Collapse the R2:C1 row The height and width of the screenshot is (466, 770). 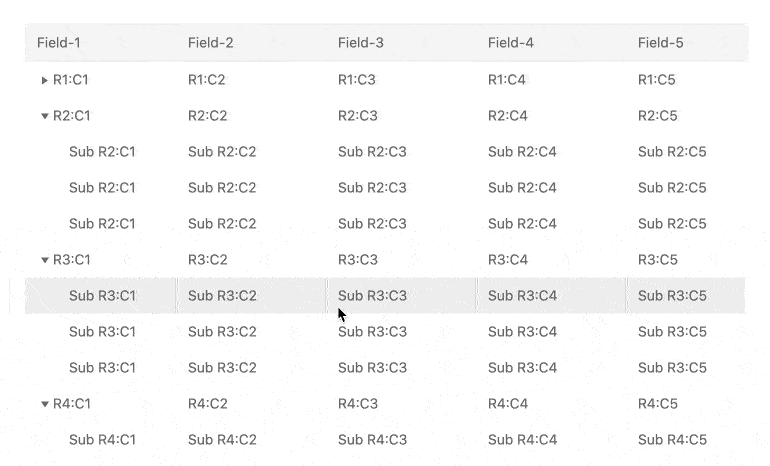point(44,116)
